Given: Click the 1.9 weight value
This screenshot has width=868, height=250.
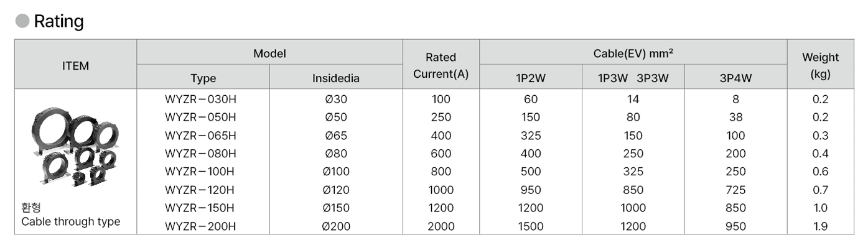Looking at the screenshot, I should click(x=820, y=226).
